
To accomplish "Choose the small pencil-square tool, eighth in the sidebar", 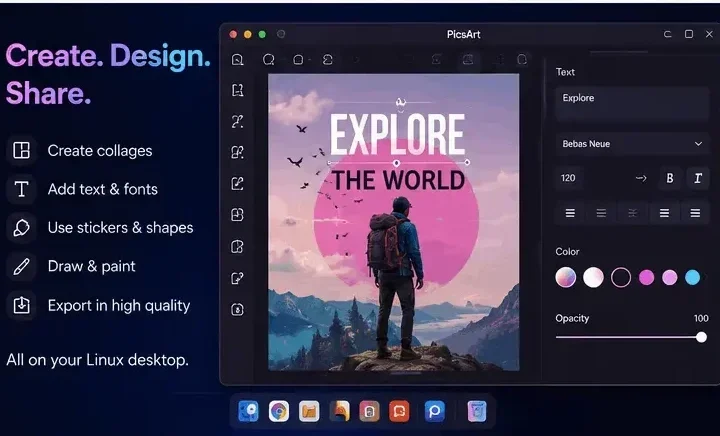I will (x=237, y=278).
